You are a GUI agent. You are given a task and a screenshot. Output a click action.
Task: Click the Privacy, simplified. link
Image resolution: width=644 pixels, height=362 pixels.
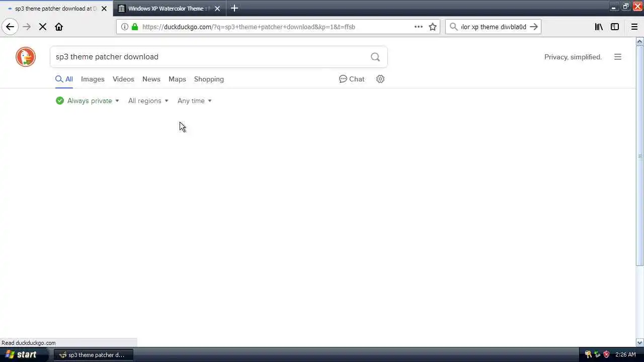[x=573, y=57]
